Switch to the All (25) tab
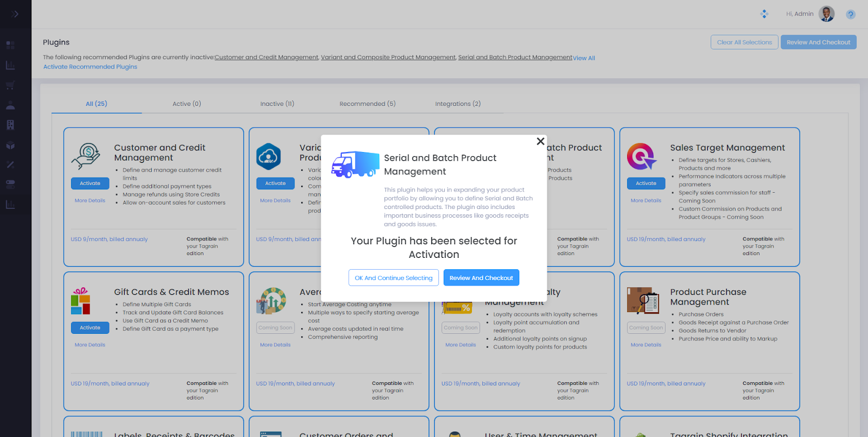Image resolution: width=868 pixels, height=437 pixels. coord(97,104)
